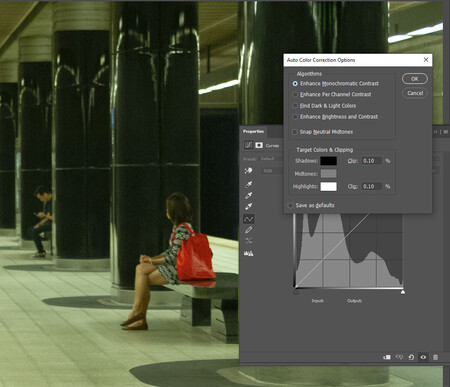Click the Output label below the curve
Screen dimensions: 450x387
click(x=354, y=301)
